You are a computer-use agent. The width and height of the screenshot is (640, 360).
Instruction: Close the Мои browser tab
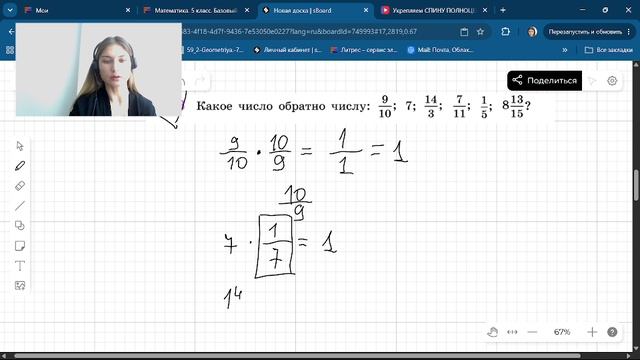128,10
